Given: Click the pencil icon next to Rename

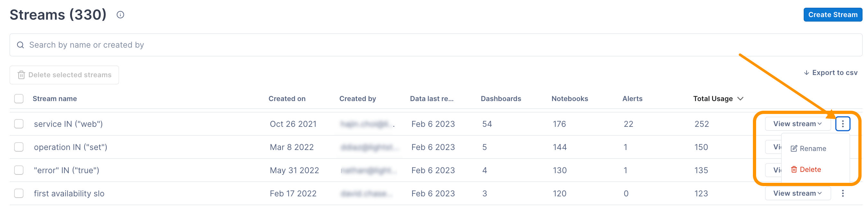Looking at the screenshot, I should pos(794,149).
